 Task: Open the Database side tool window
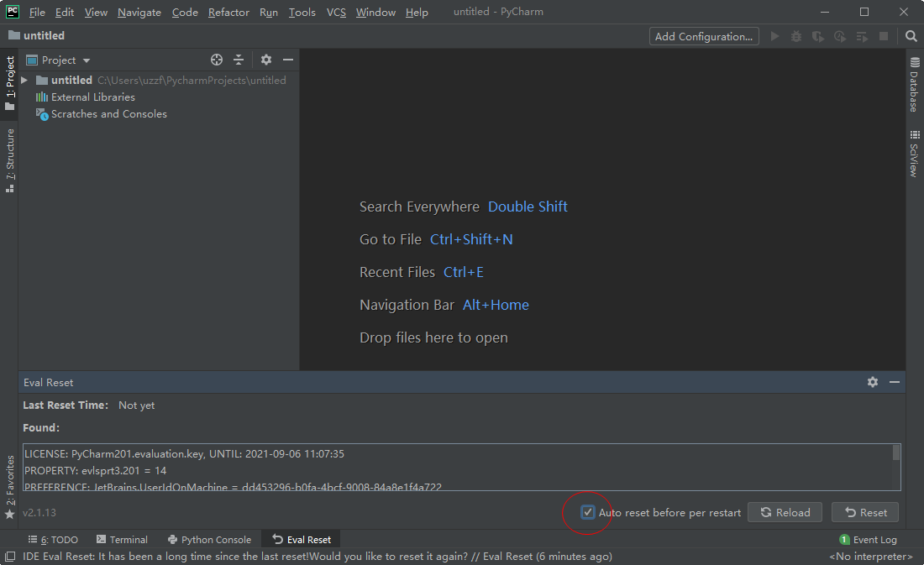click(915, 84)
